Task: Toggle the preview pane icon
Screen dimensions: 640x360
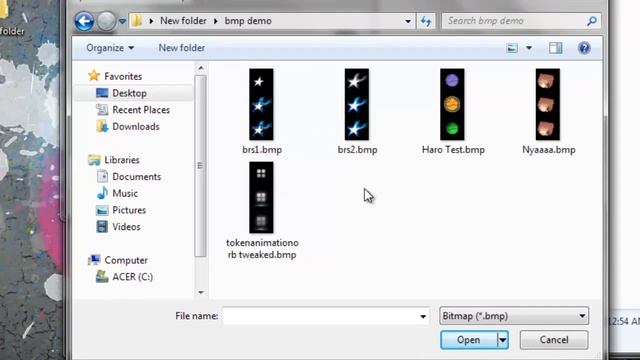Action: (x=556, y=48)
